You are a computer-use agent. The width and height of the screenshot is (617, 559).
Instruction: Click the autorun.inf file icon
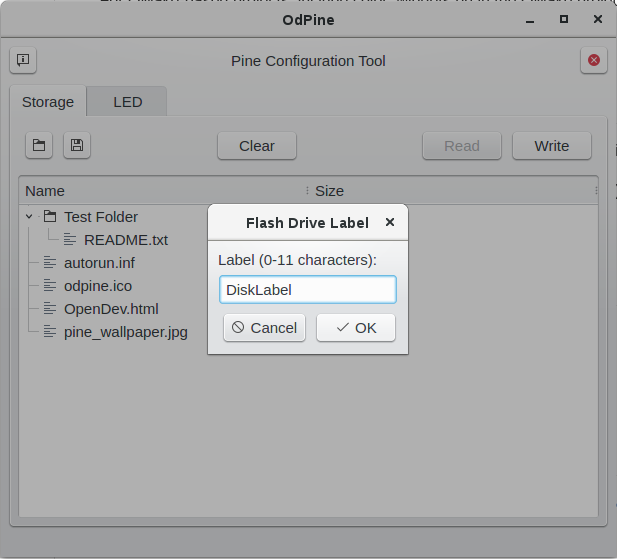click(x=50, y=263)
